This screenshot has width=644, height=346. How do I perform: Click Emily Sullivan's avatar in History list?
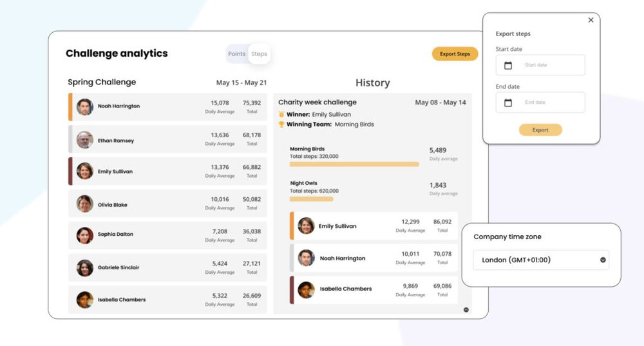(306, 226)
